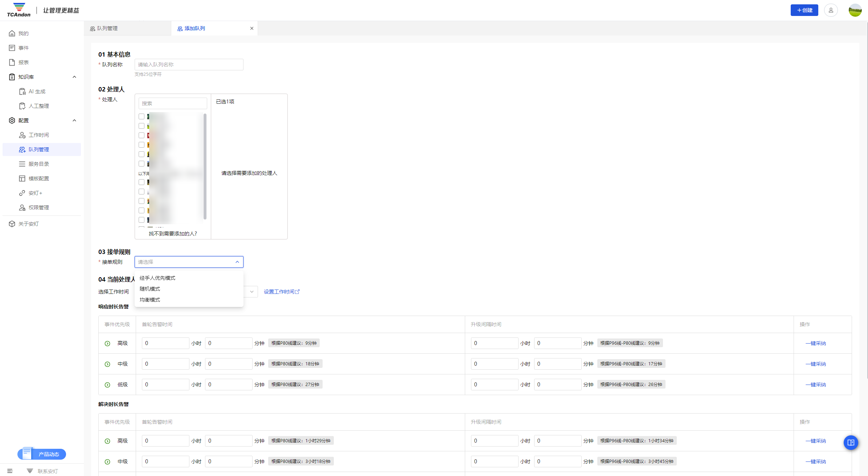The width and height of the screenshot is (868, 476).
Task: Open 关于安灯 cube icon item
Action: point(12,224)
